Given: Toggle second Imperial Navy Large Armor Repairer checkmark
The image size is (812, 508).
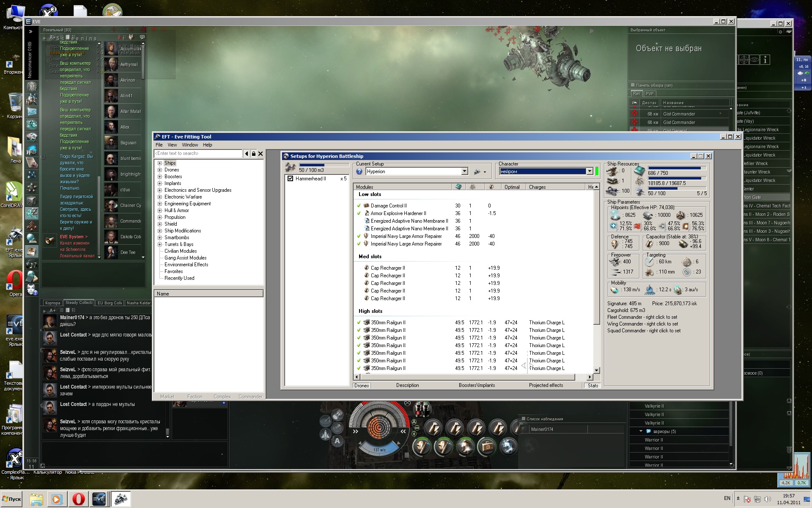Looking at the screenshot, I should (359, 244).
